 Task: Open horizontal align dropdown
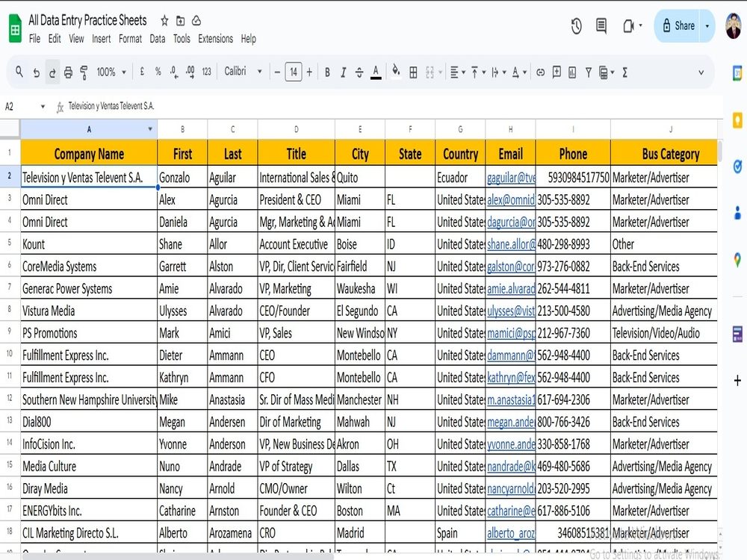point(457,72)
